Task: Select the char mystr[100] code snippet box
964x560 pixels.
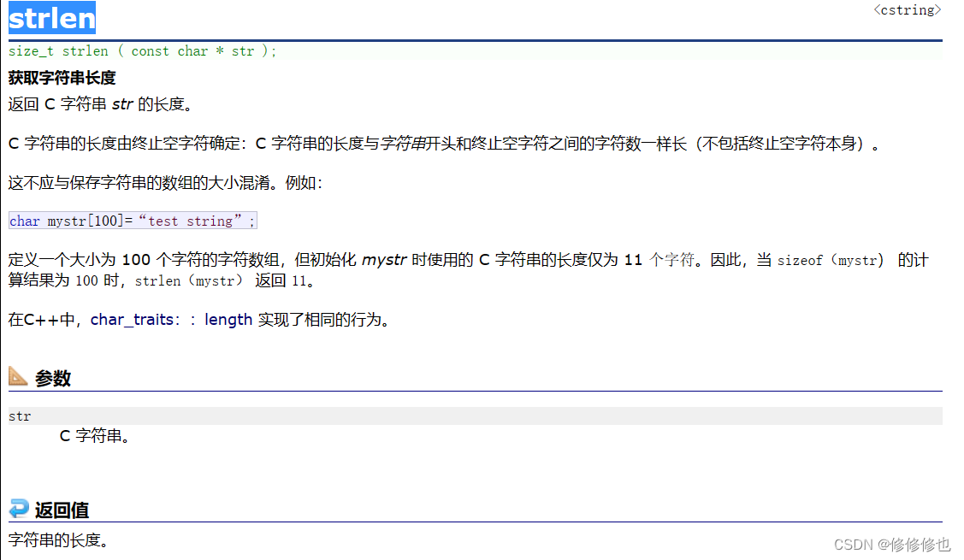Action: point(132,220)
